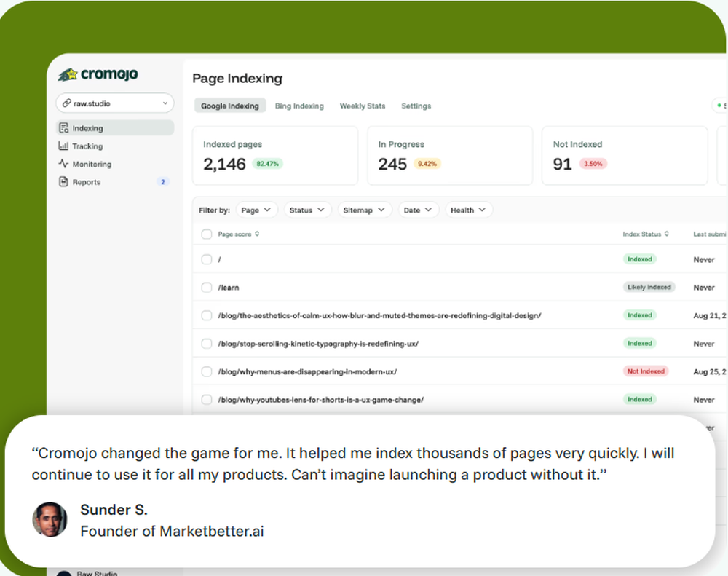The image size is (728, 576).
Task: Switch to Google Indexing tab
Action: 230,106
